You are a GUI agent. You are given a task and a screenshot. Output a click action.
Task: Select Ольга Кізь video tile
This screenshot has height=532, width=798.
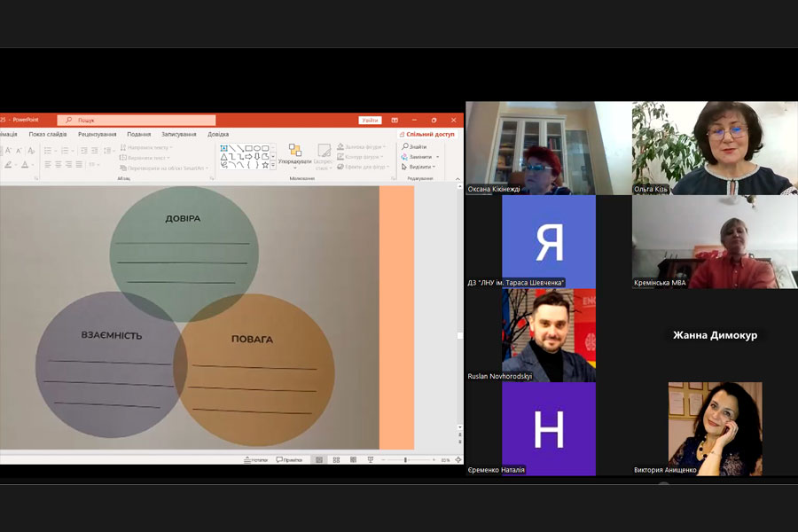click(715, 148)
